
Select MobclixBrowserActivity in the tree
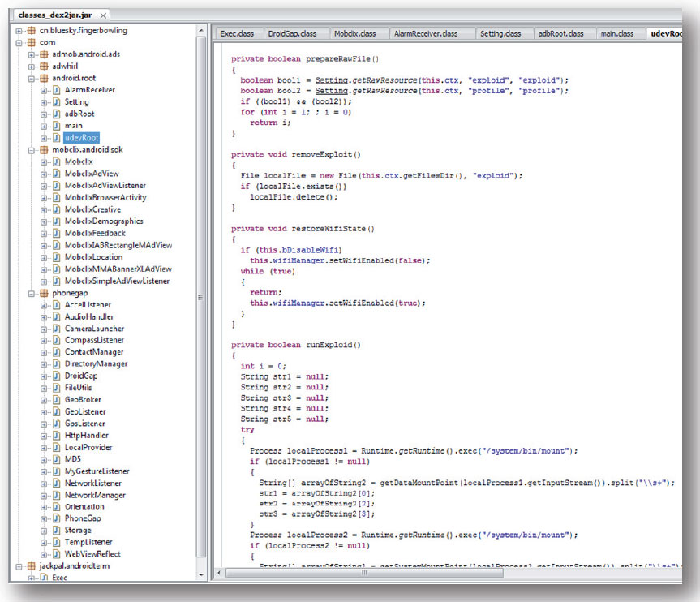tap(105, 197)
